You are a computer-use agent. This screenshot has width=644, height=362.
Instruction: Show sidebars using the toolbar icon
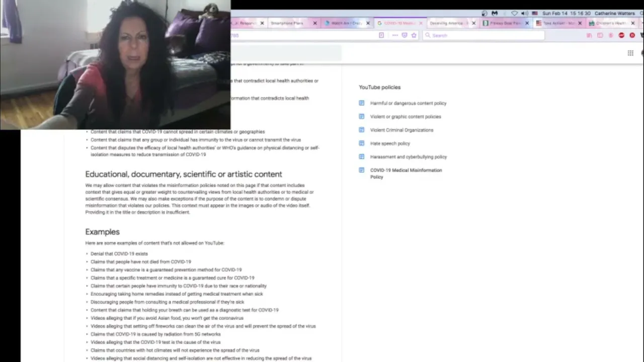click(x=600, y=35)
